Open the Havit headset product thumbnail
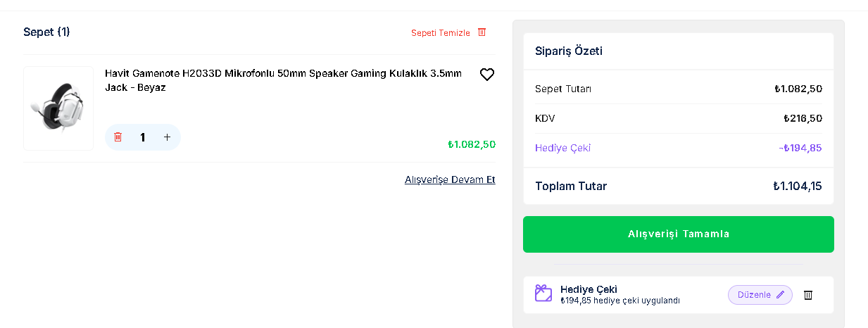This screenshot has height=328, width=868. pyautogui.click(x=58, y=108)
